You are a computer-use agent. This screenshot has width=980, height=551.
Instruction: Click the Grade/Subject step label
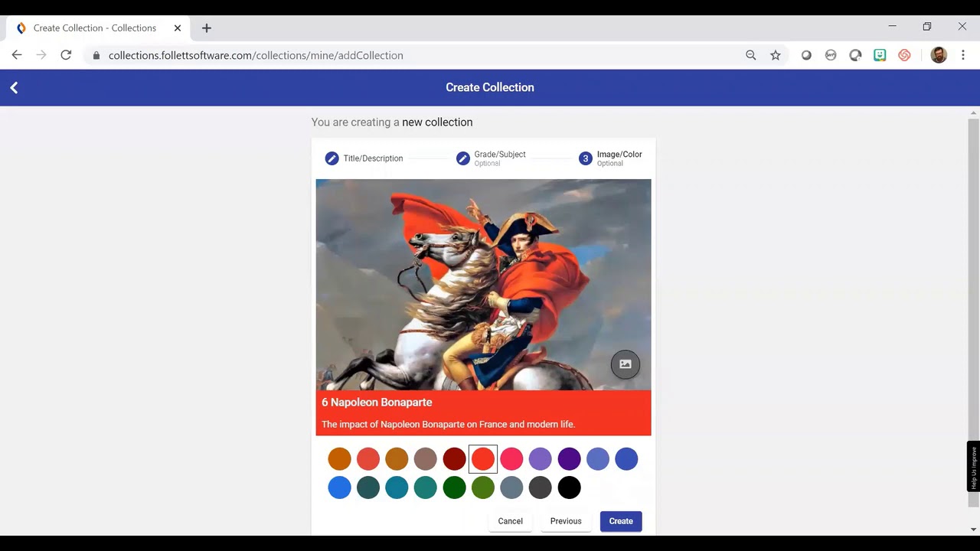coord(500,155)
